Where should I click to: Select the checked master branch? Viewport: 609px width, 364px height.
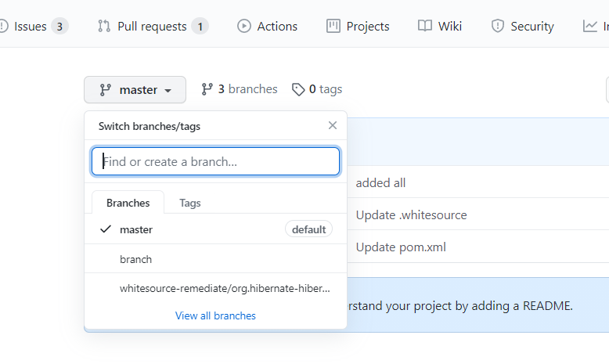click(136, 229)
